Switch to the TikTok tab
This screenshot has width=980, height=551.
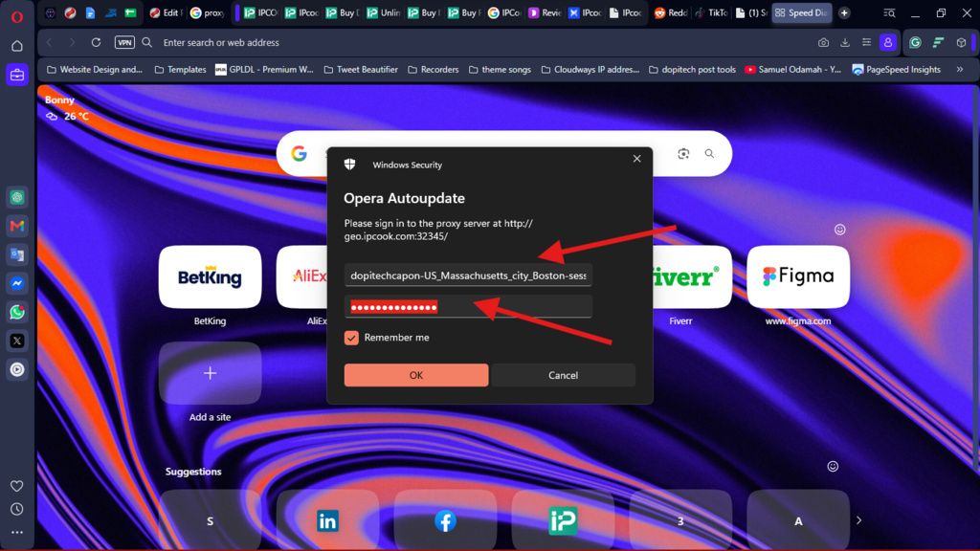[x=711, y=12]
